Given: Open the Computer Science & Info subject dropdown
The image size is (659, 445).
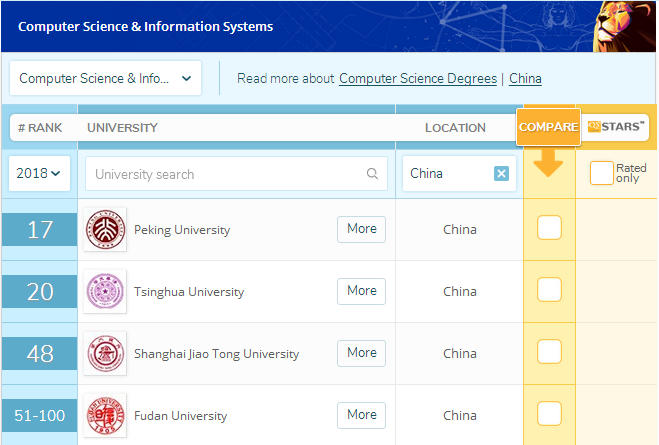Looking at the screenshot, I should tap(105, 78).
